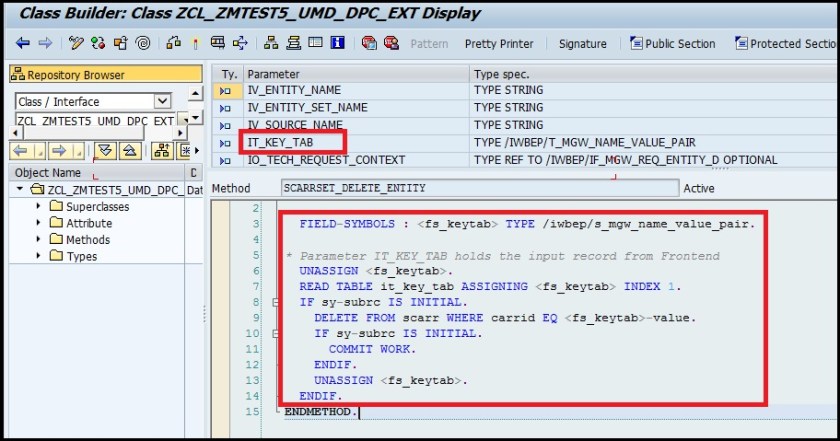This screenshot has height=441, width=840.
Task: Go back with the blue left arrow
Action: pyautogui.click(x=22, y=43)
